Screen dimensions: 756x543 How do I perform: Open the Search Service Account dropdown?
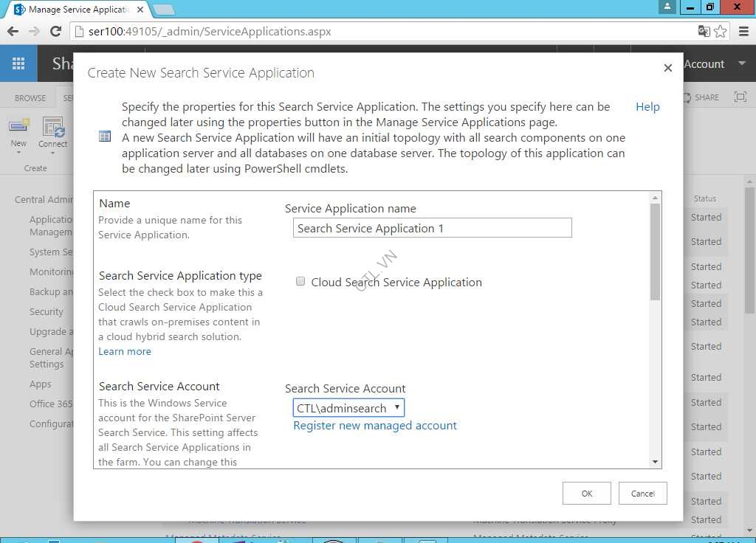(397, 407)
